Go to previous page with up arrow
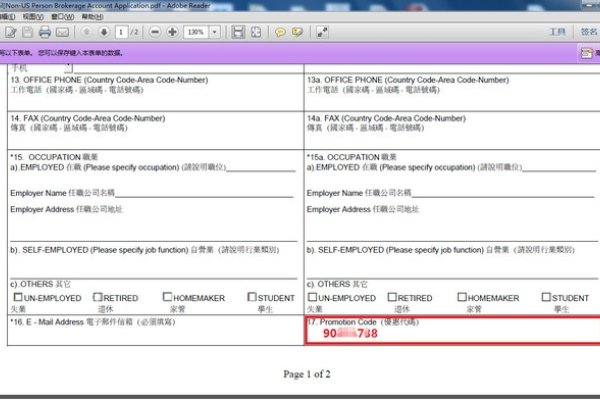The width and height of the screenshot is (600, 400). tap(88, 33)
